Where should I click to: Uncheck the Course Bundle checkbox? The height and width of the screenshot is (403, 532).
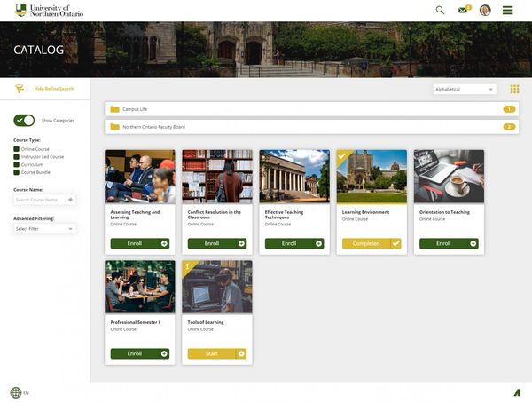[16, 172]
